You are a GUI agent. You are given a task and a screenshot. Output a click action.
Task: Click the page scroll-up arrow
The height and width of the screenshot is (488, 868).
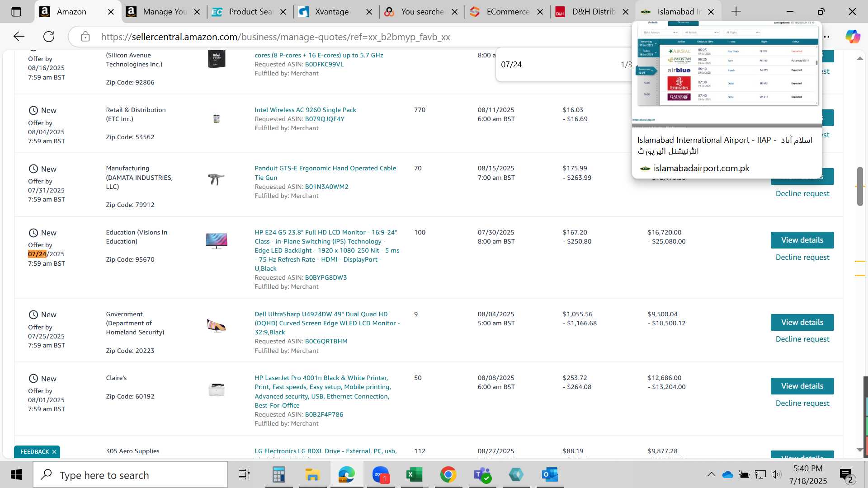point(860,58)
